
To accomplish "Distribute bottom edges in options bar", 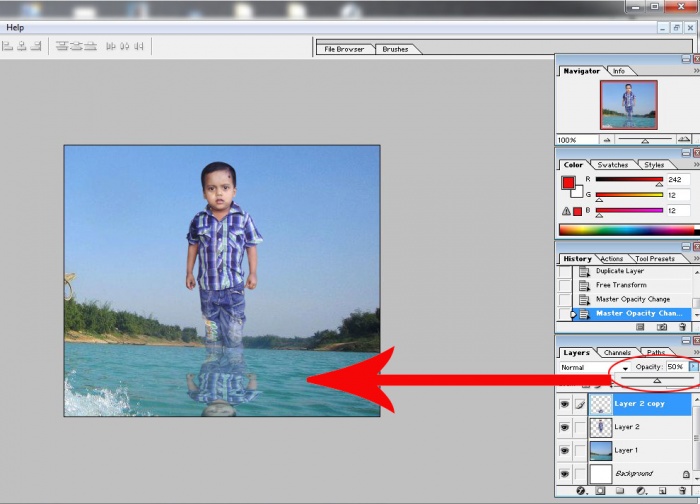I will click(x=91, y=46).
